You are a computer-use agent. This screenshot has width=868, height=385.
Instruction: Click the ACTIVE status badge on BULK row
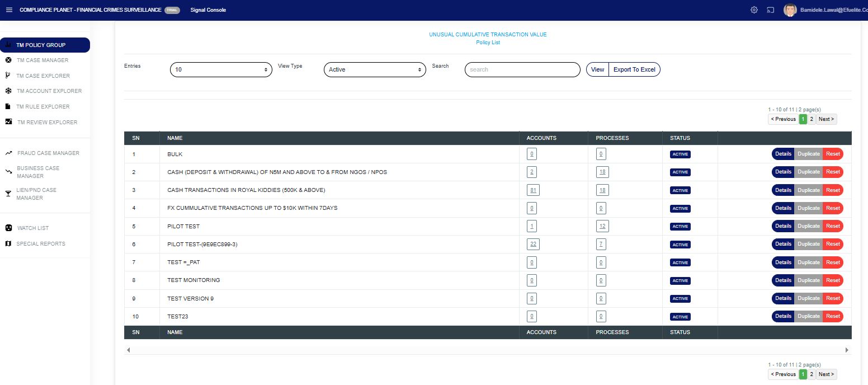click(x=680, y=154)
